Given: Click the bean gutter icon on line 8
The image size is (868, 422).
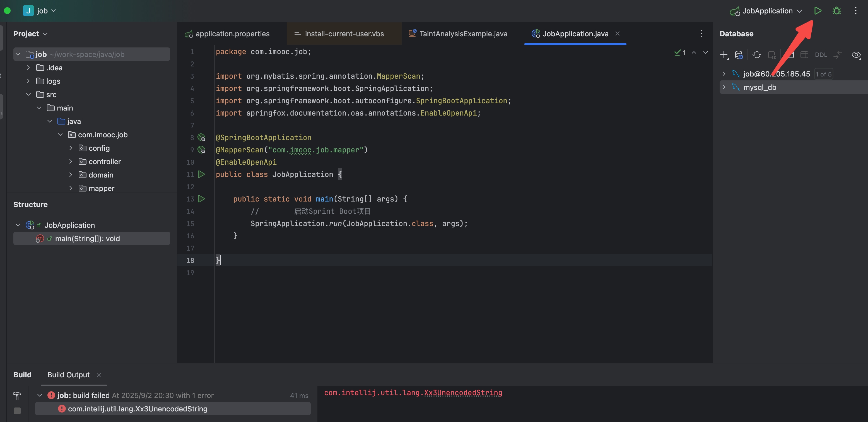Looking at the screenshot, I should pyautogui.click(x=201, y=138).
